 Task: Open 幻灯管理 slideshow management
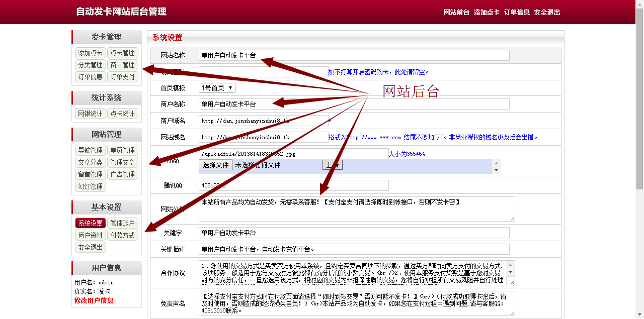(91, 186)
